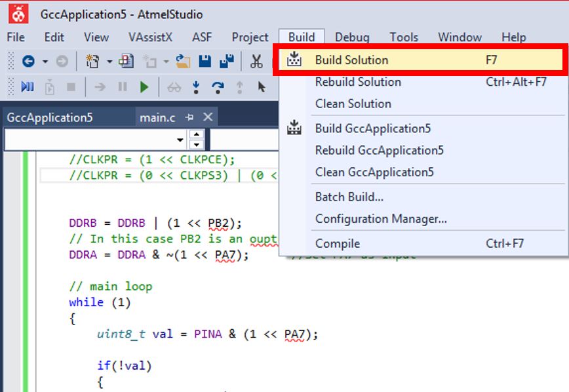Open the File menu
Screen dimensions: 569x392
tap(16, 37)
